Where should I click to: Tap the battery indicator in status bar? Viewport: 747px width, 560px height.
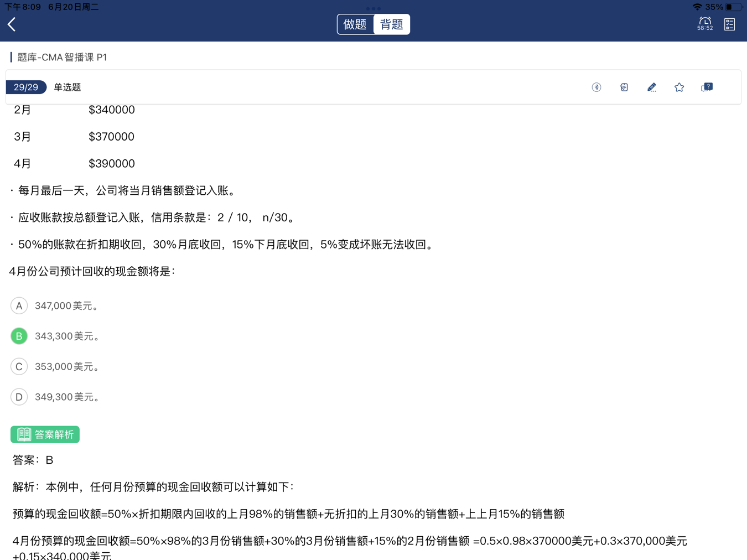coord(733,7)
